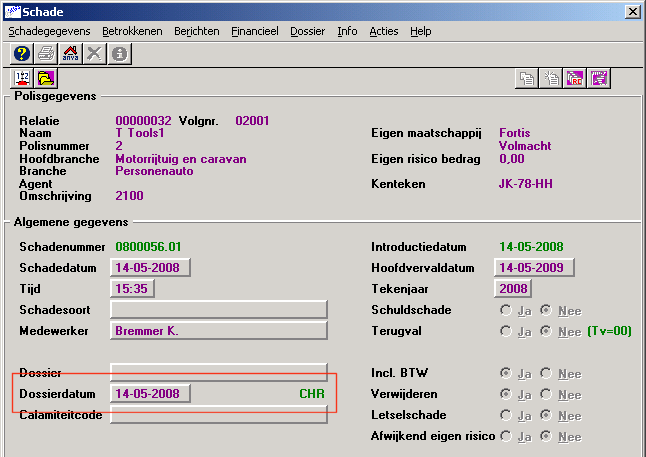Open the Dossier menu
The height and width of the screenshot is (457, 646).
point(307,31)
